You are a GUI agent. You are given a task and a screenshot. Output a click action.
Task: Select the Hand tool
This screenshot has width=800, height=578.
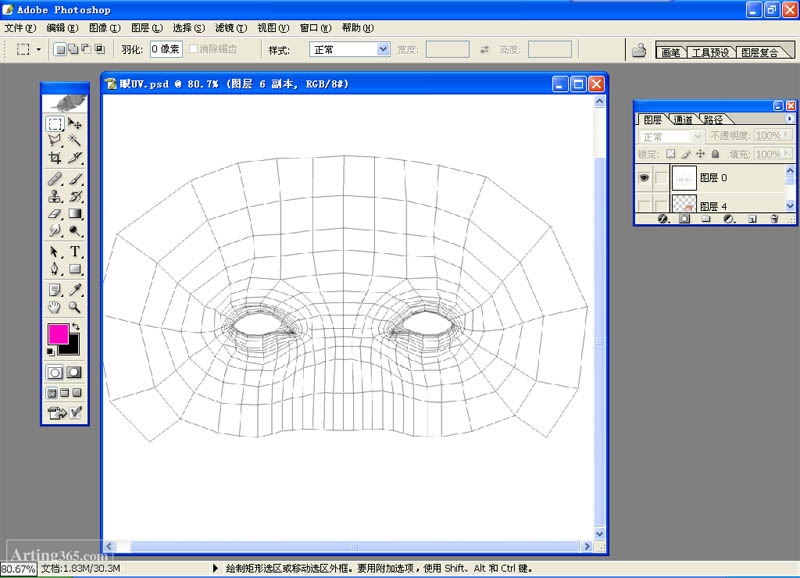(55, 307)
